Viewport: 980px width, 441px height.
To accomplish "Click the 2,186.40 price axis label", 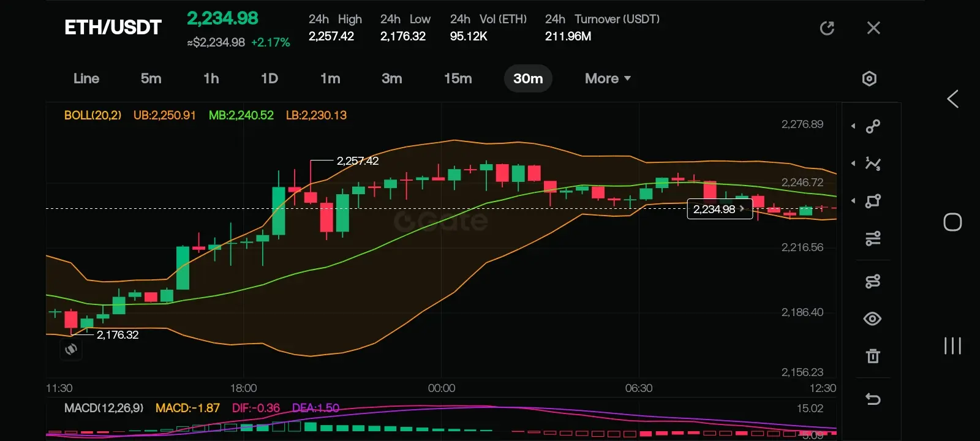I will [802, 312].
